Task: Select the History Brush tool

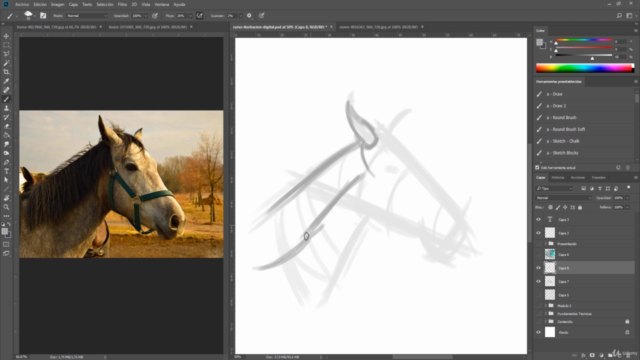Action: [x=7, y=117]
